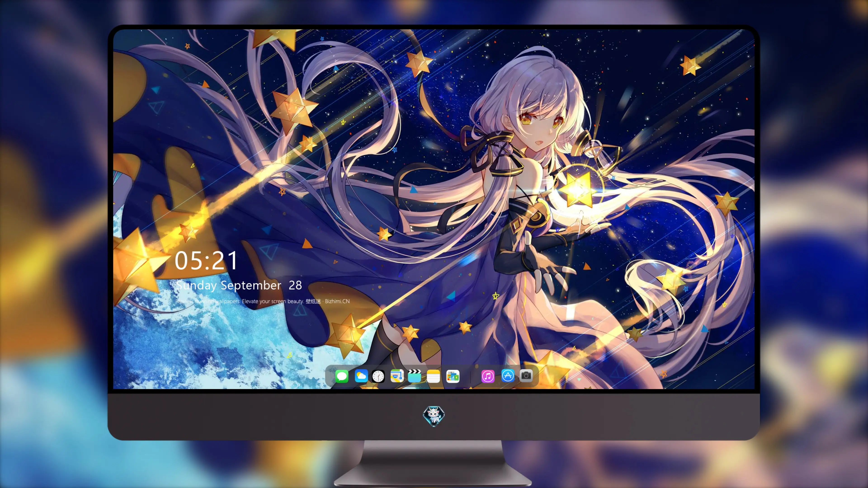Launch the Maps app from the dock
The height and width of the screenshot is (488, 868).
[x=397, y=376]
